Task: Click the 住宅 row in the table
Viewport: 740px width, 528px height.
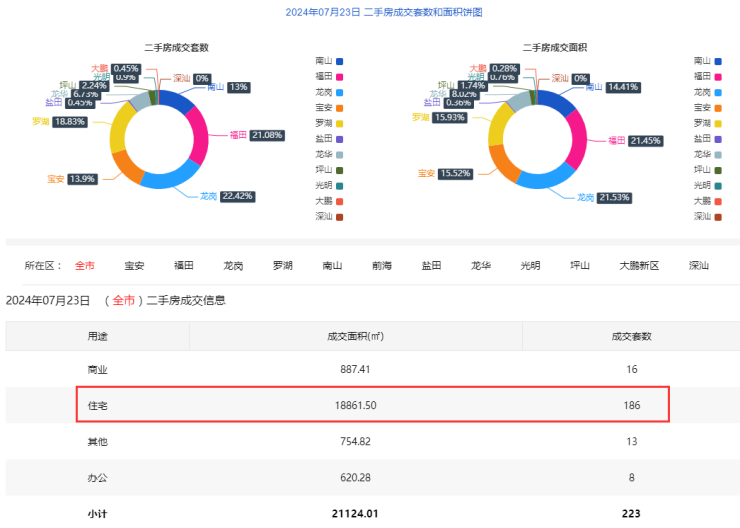Action: point(372,404)
